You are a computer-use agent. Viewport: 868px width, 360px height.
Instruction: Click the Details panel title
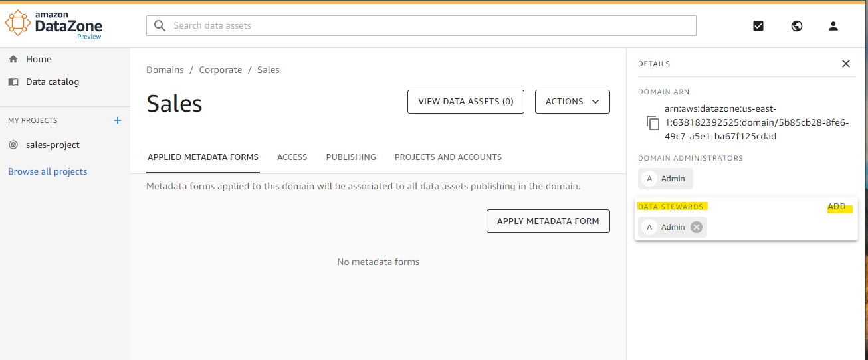pyautogui.click(x=654, y=64)
